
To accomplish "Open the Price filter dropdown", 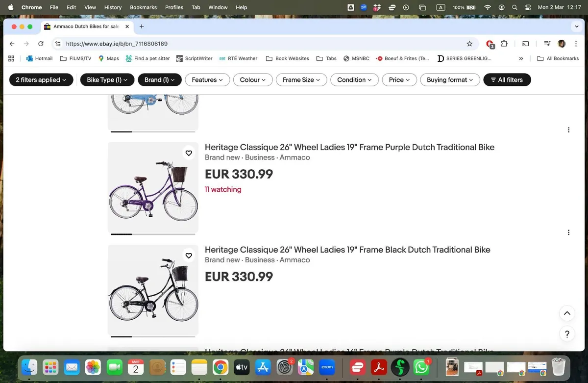I will tap(399, 80).
